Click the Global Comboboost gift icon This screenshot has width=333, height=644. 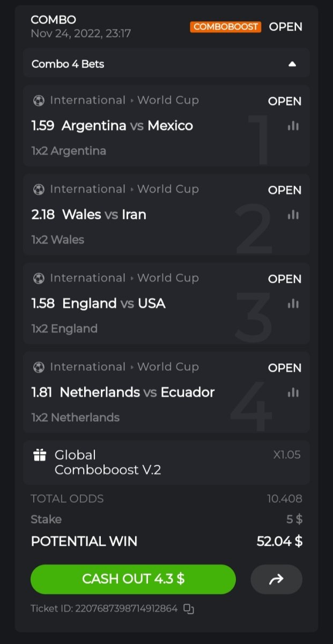click(x=40, y=456)
